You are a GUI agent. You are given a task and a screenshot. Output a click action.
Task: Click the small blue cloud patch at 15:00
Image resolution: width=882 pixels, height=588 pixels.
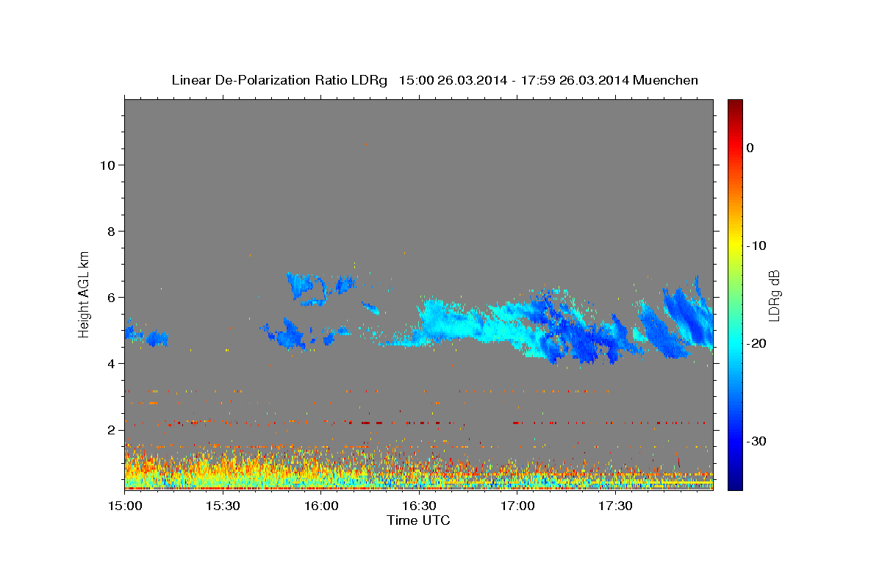(133, 333)
